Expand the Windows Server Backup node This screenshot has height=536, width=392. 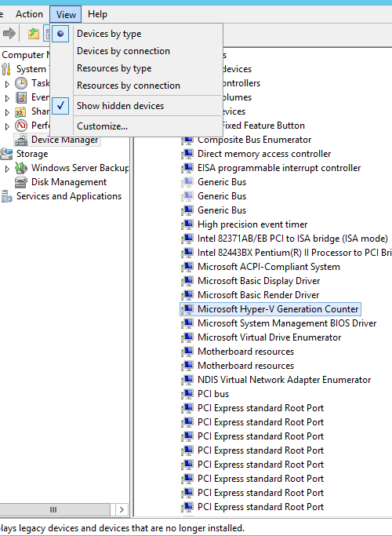point(7,168)
